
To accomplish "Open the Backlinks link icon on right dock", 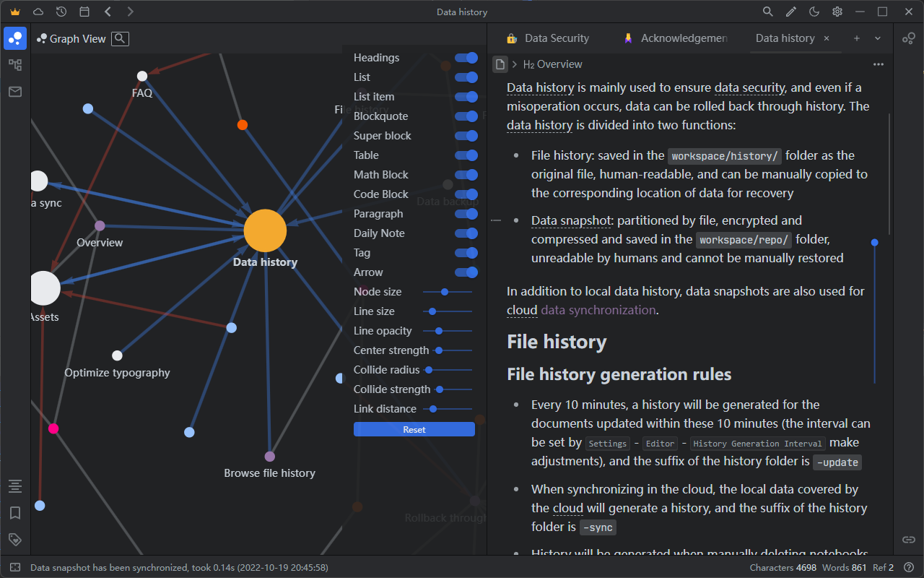I will (x=909, y=540).
